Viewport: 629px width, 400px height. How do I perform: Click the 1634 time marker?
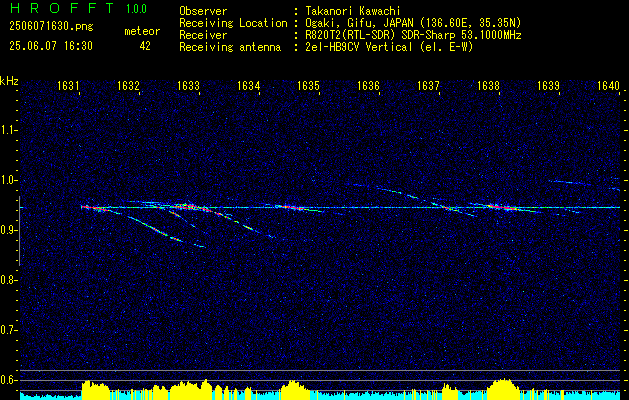pos(248,85)
